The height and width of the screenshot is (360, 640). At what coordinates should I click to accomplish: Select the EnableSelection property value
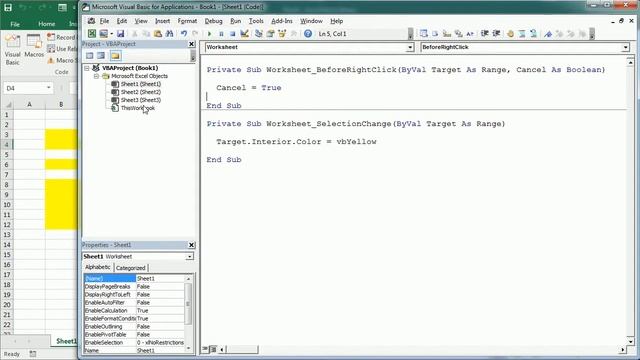click(x=160, y=342)
